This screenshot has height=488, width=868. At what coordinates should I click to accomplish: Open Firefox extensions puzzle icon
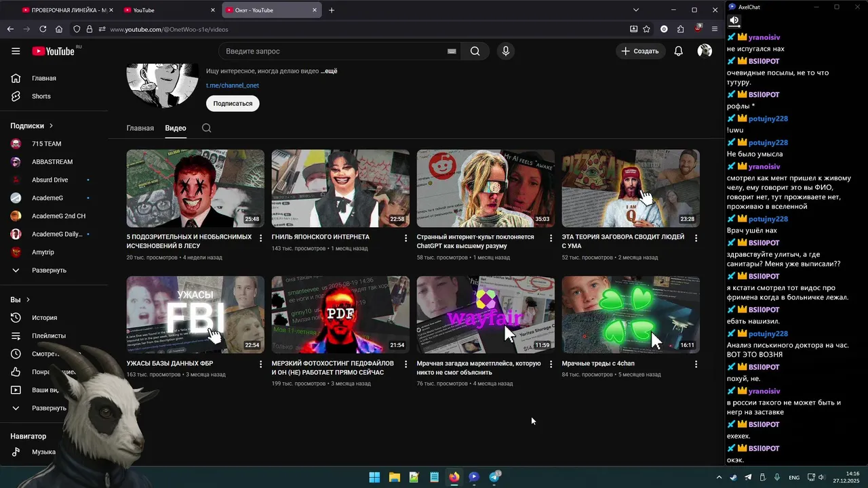(680, 29)
